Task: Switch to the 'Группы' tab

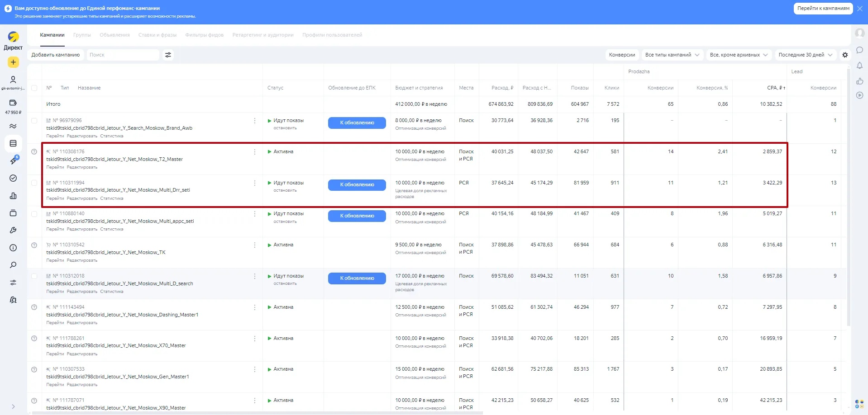Action: pos(82,35)
